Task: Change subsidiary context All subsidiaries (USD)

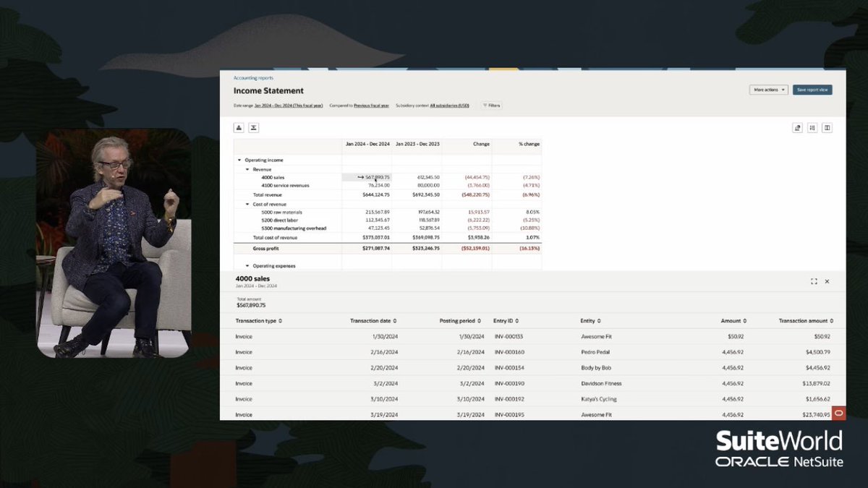Action: (449, 106)
